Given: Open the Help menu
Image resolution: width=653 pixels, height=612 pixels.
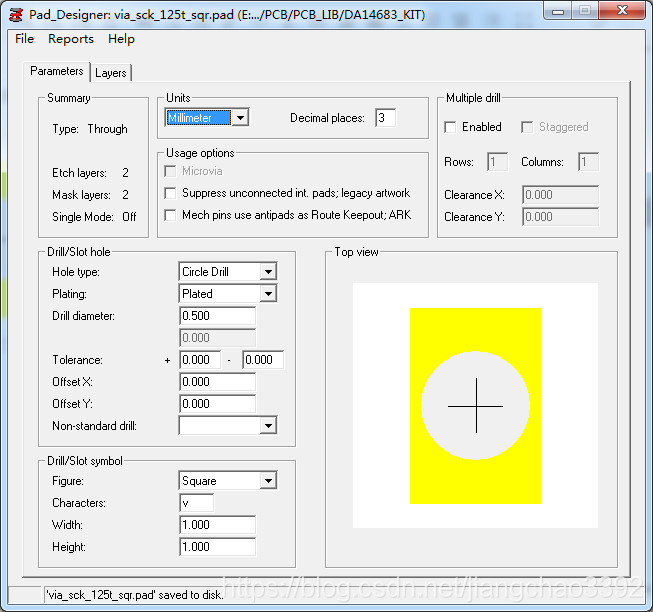Looking at the screenshot, I should [121, 39].
